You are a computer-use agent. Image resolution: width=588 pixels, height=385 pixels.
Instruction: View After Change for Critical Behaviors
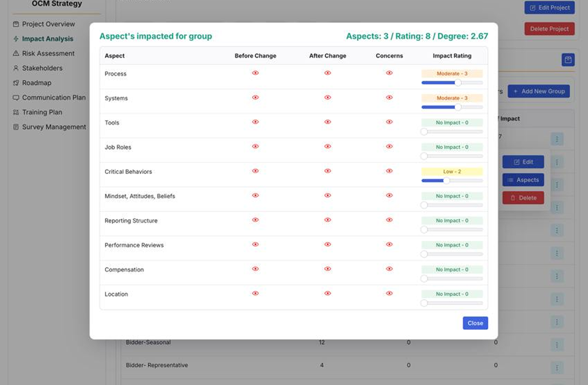(x=327, y=171)
